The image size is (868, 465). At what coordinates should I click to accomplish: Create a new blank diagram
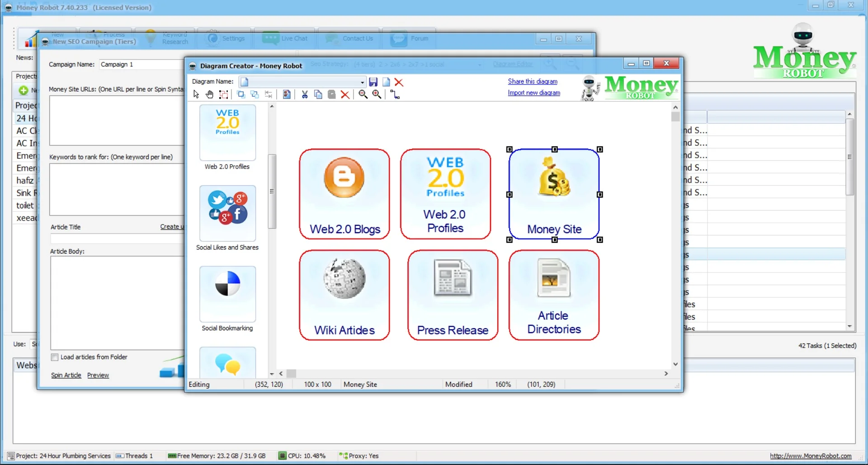coord(387,82)
